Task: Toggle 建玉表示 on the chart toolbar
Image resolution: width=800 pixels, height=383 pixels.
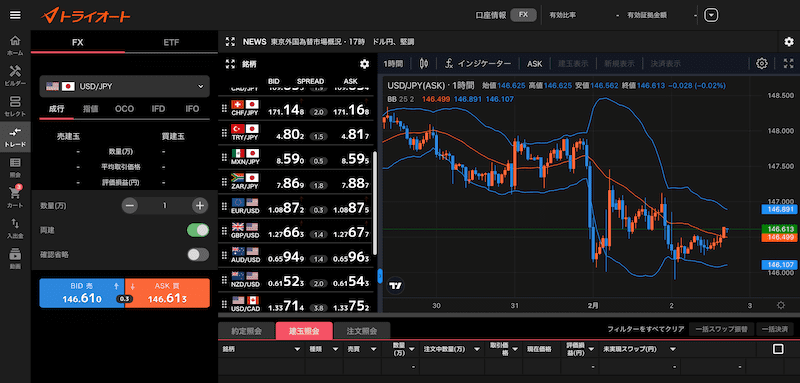Action: pyautogui.click(x=573, y=64)
